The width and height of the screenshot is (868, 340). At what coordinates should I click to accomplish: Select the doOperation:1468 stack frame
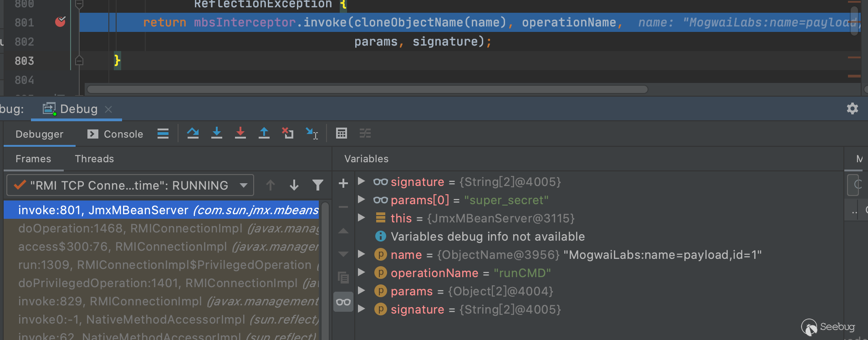164,228
